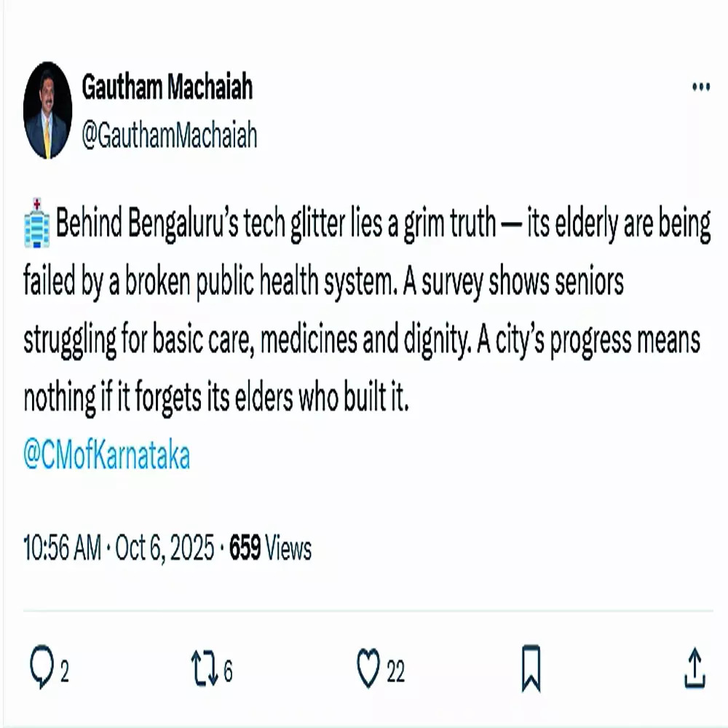The height and width of the screenshot is (728, 728).
Task: Click the repost arrows icon
Action: (205, 667)
